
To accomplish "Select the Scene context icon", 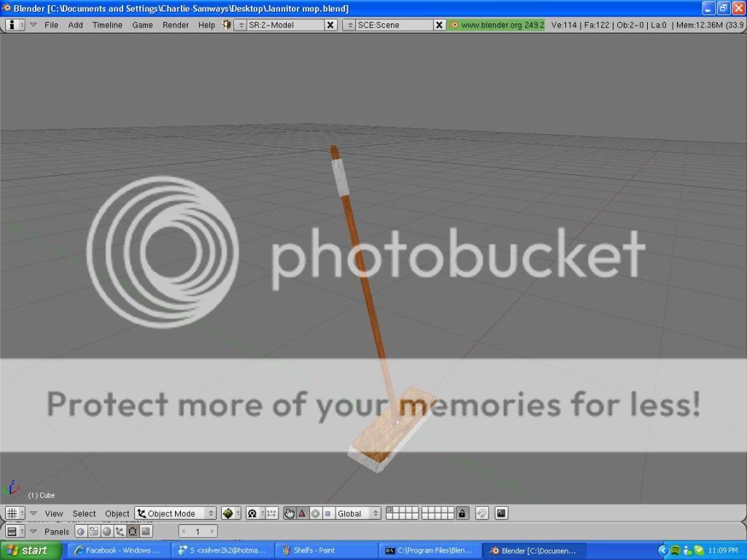I will click(146, 532).
